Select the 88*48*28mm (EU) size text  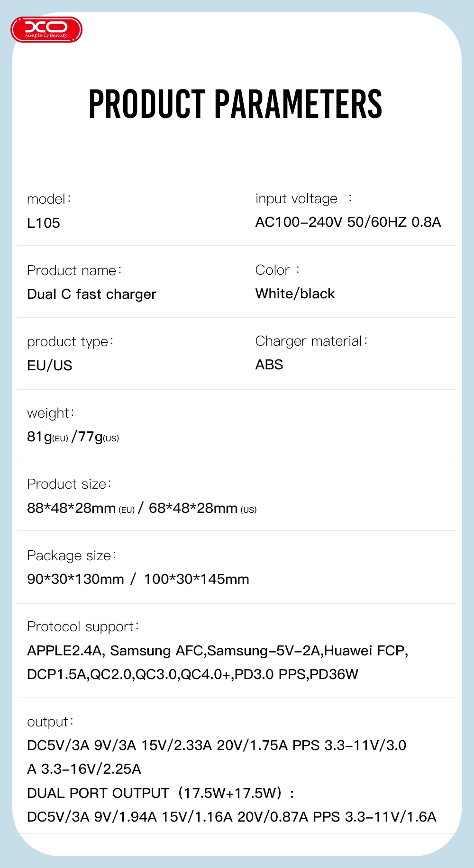(81, 508)
